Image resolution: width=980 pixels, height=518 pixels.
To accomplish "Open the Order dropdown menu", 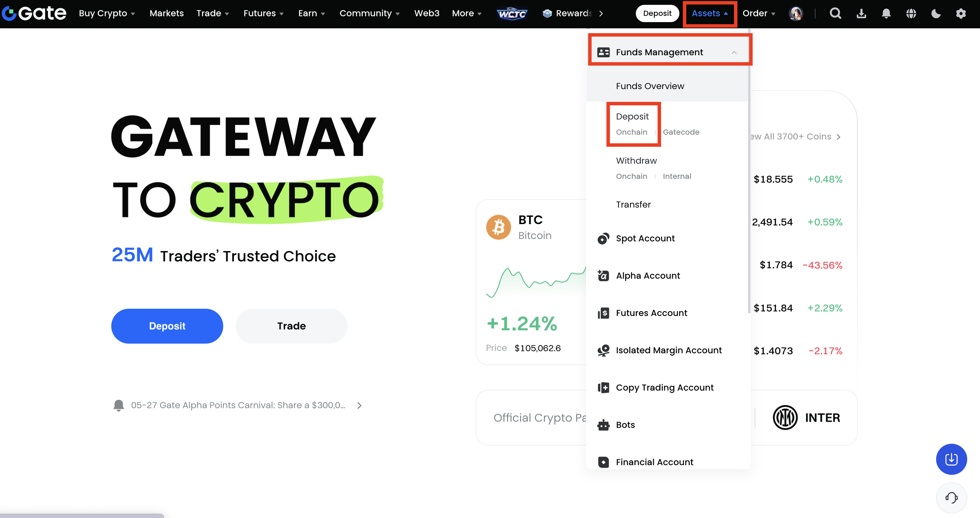I will pyautogui.click(x=758, y=14).
